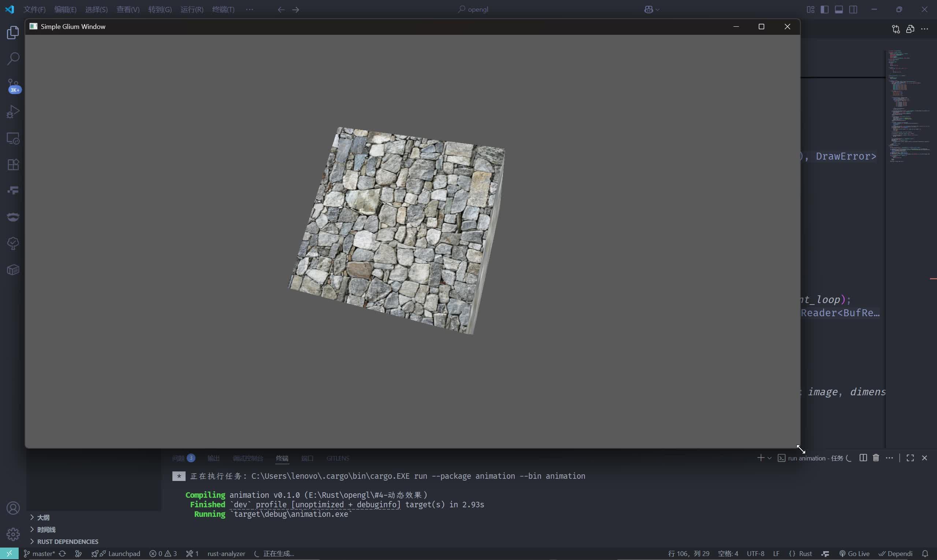Click the Accounts icon in activity bar

[13, 508]
